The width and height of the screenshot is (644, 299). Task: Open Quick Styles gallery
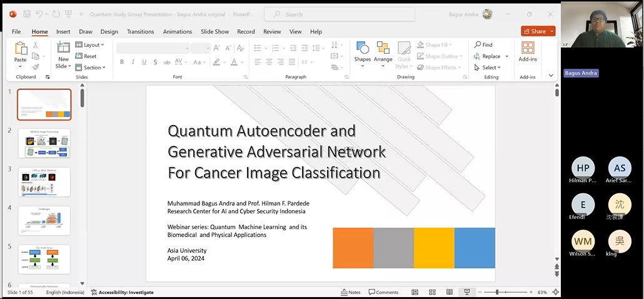(x=404, y=55)
